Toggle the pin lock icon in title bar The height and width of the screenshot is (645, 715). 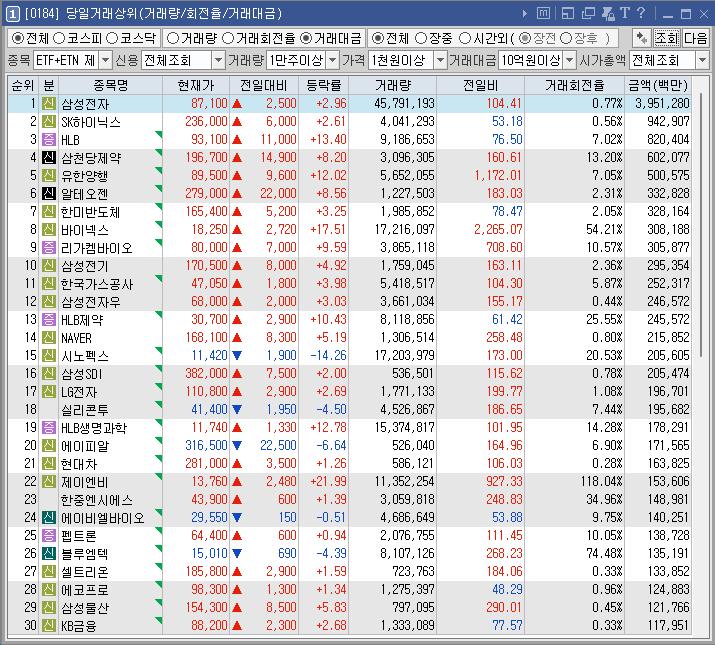coord(608,14)
